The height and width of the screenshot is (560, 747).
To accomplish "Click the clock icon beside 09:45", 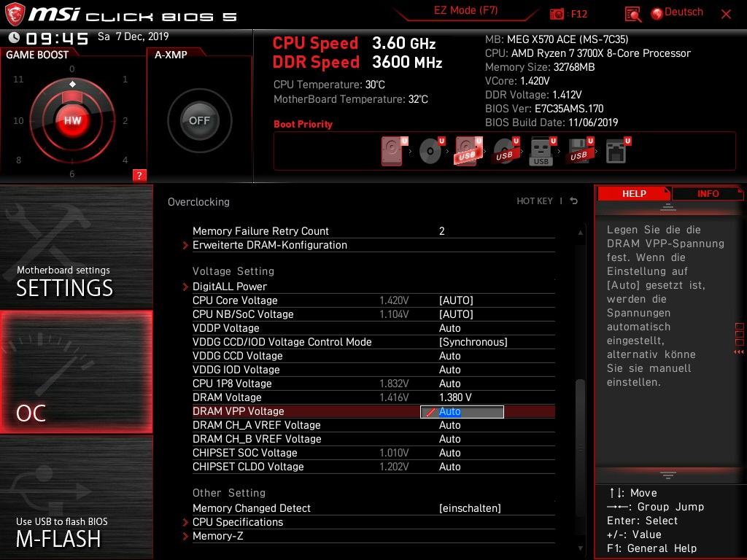I will tap(15, 37).
